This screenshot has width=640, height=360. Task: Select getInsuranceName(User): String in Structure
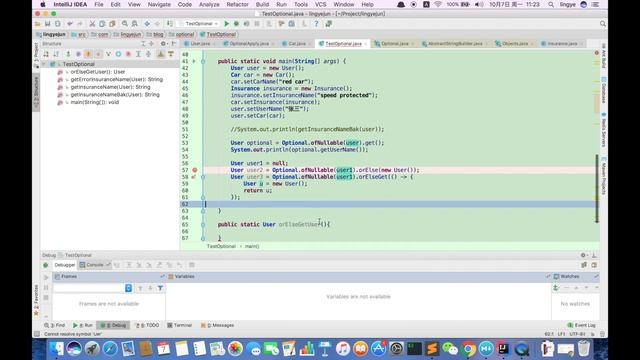(110, 87)
